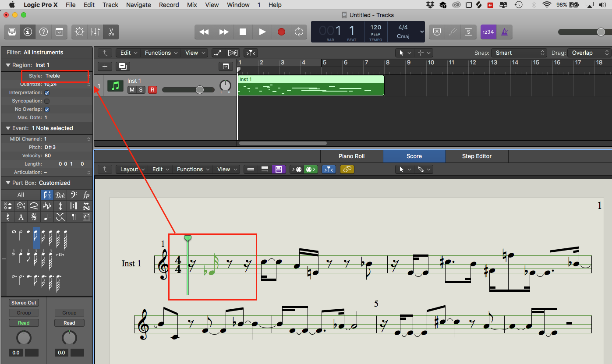
Task: Open the Scissors editors button
Action: point(111,32)
